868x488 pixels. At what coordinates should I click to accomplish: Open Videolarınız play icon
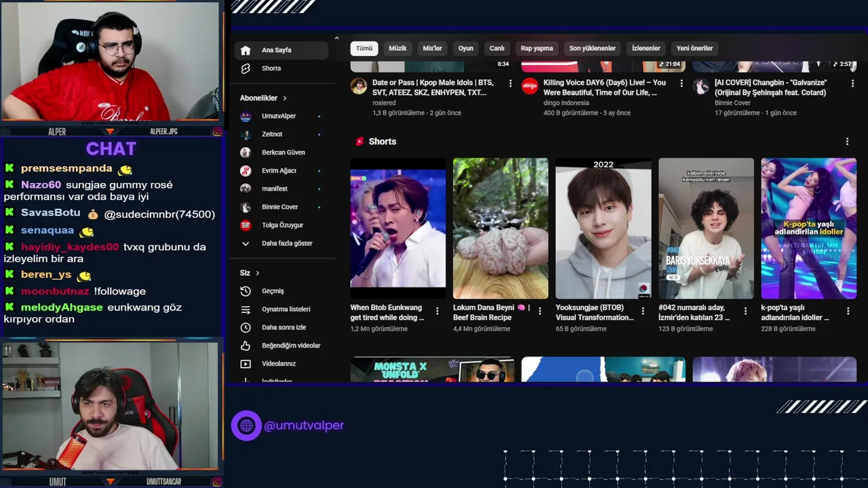point(245,364)
